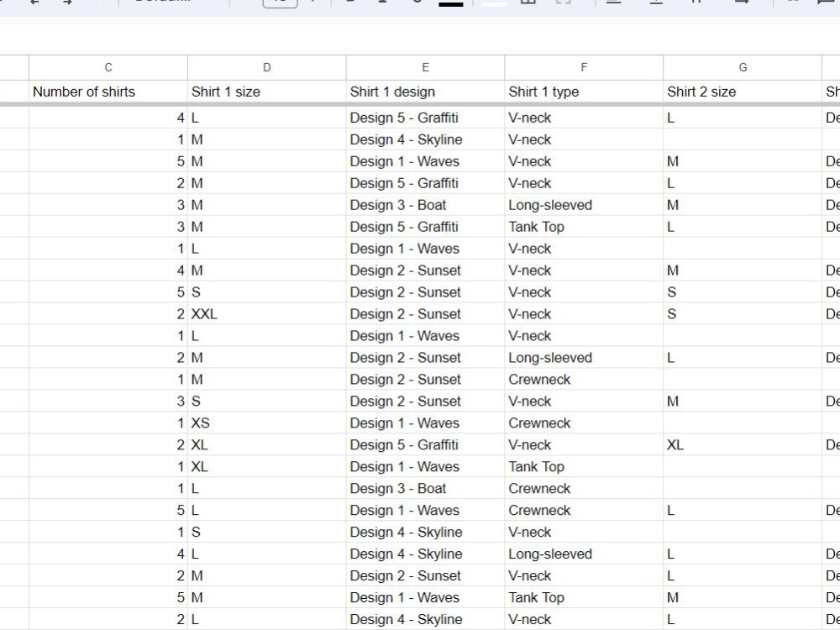The height and width of the screenshot is (630, 840).
Task: Select the cell containing size XS
Action: (267, 423)
